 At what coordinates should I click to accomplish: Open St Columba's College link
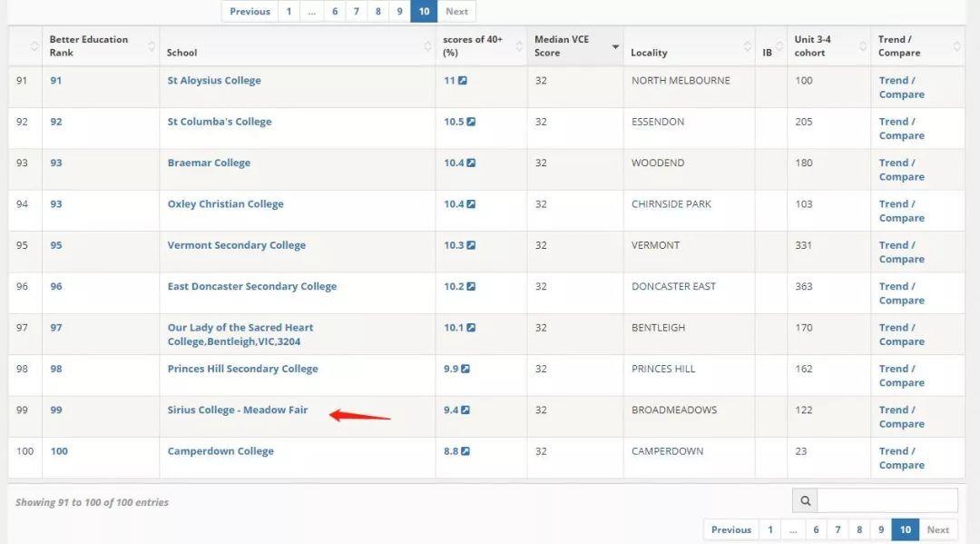coord(220,122)
